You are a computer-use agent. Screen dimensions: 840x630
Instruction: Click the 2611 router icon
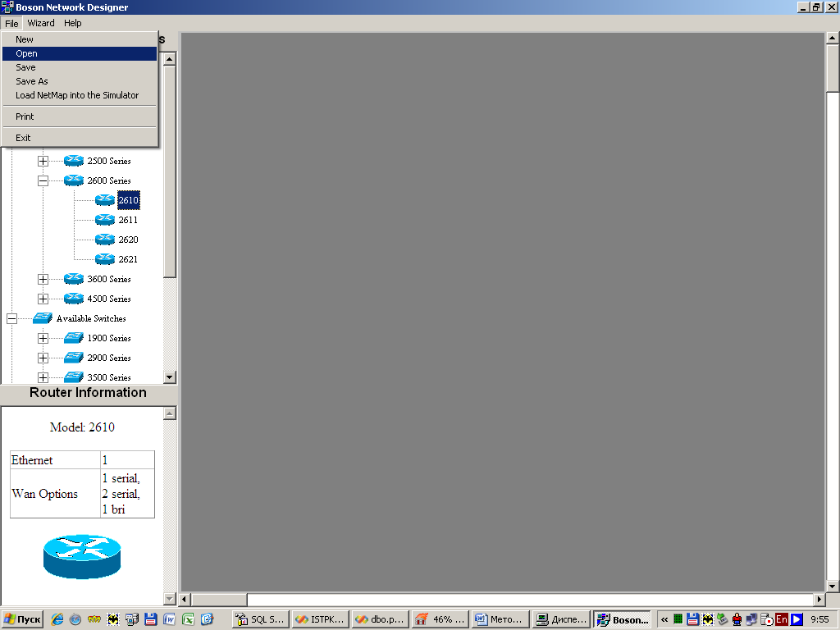(x=105, y=220)
